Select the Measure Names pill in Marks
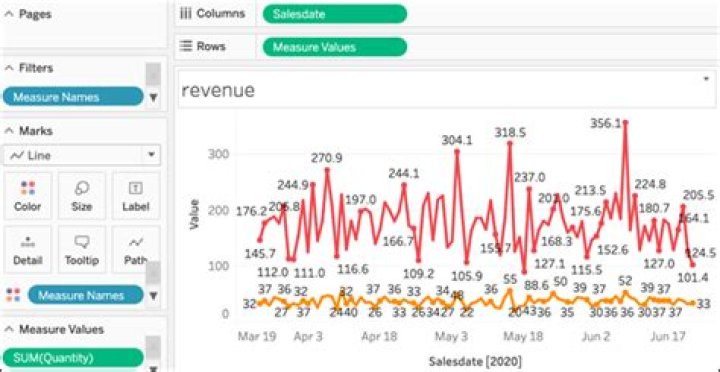 [x=86, y=295]
